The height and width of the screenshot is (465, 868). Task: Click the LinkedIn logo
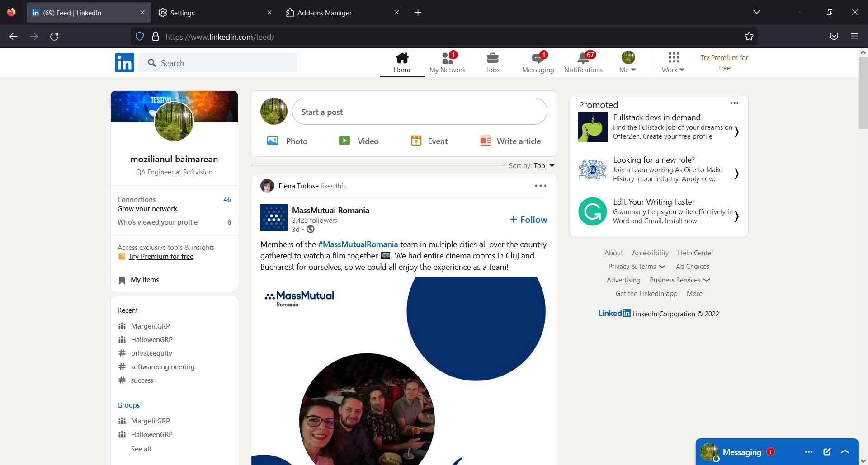tap(124, 62)
